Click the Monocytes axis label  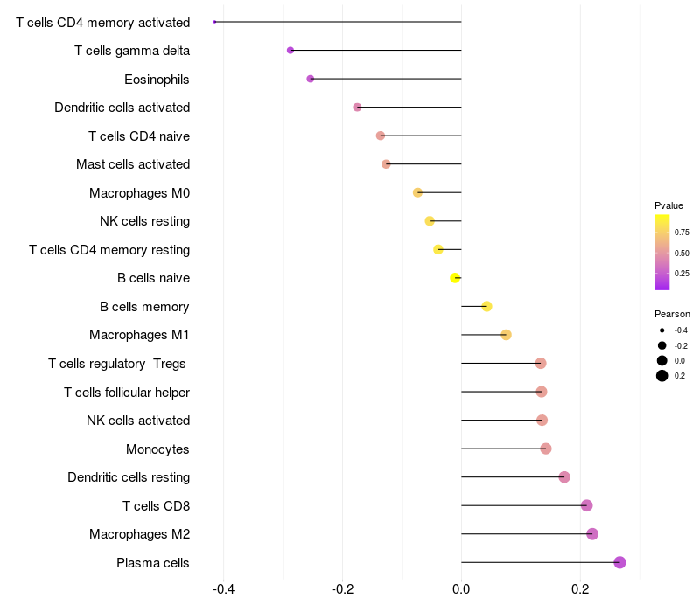[157, 449]
